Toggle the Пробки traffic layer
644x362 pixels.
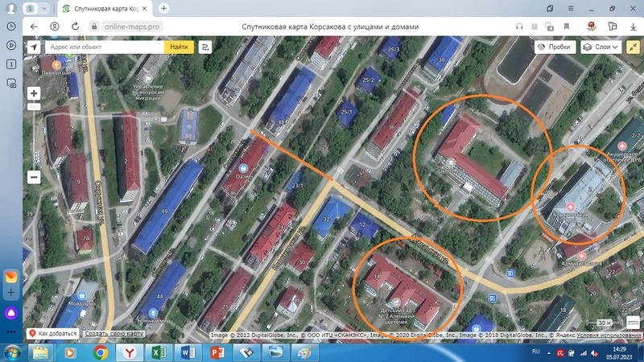tap(554, 47)
